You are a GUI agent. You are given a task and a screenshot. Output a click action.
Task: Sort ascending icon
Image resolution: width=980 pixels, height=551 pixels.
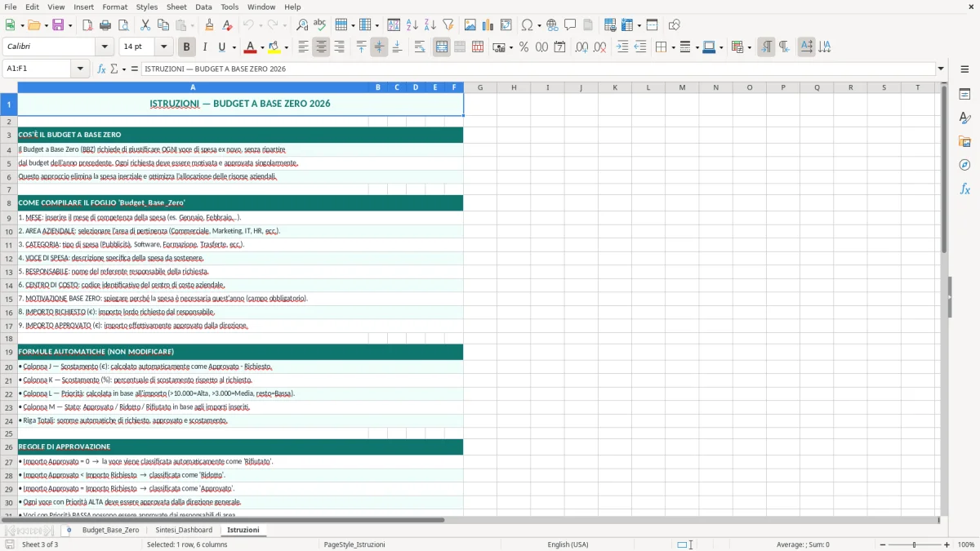(412, 25)
